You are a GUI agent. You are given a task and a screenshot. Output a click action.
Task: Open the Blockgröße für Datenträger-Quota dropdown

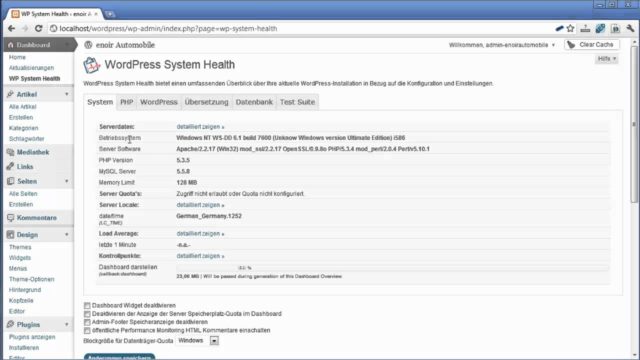(x=198, y=340)
